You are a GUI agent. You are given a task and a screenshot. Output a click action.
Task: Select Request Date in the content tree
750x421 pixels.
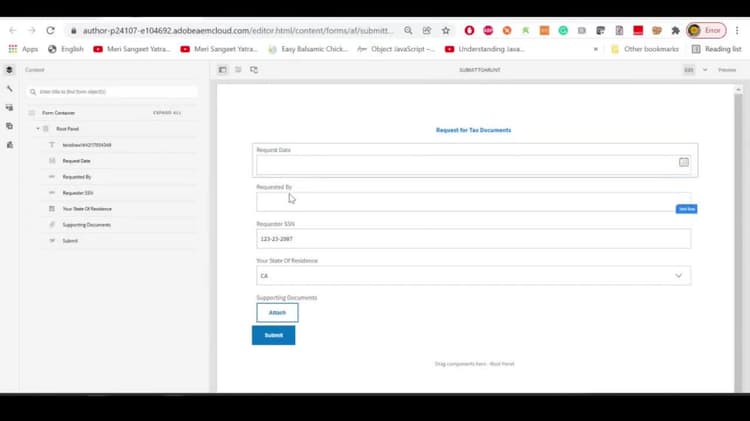coord(77,161)
